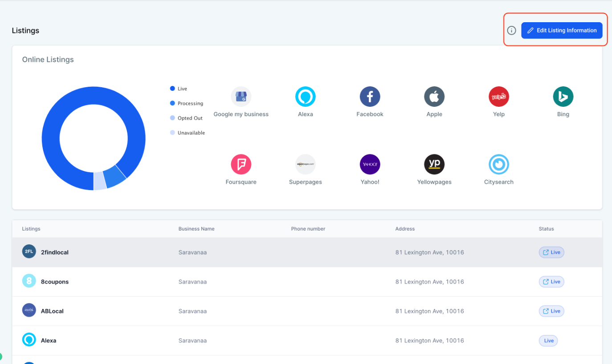Open the Google my business listing icon
Image resolution: width=612 pixels, height=364 pixels.
coord(241,97)
